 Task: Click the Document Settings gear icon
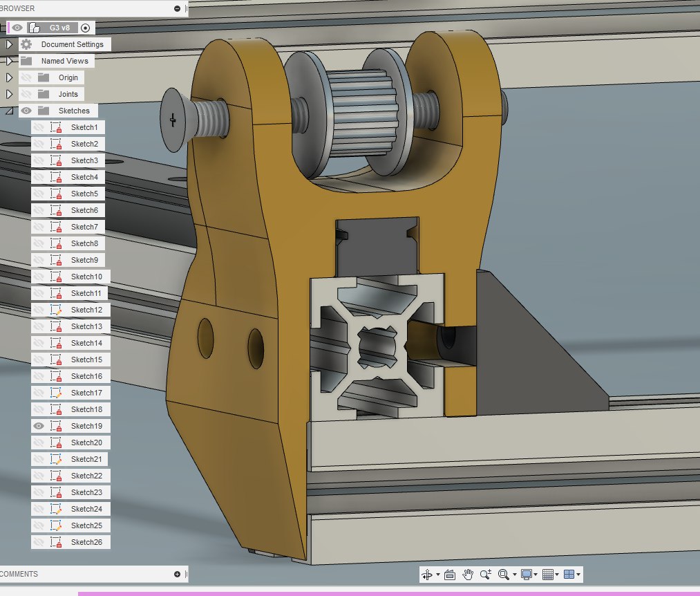tap(26, 44)
